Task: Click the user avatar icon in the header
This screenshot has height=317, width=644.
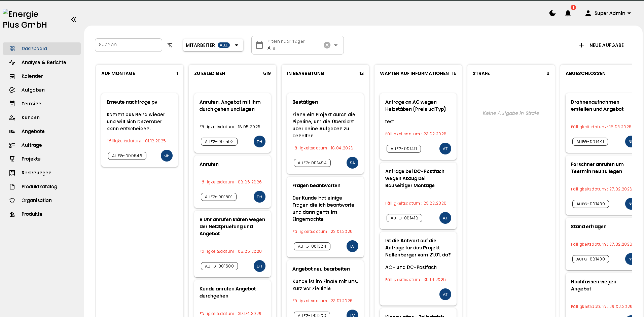Action: pyautogui.click(x=588, y=13)
